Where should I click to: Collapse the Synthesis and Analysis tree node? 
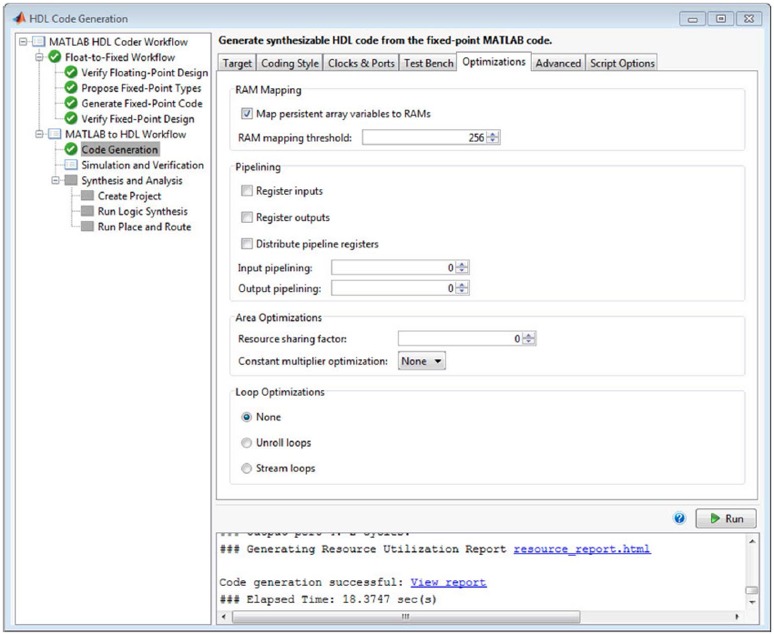[56, 180]
